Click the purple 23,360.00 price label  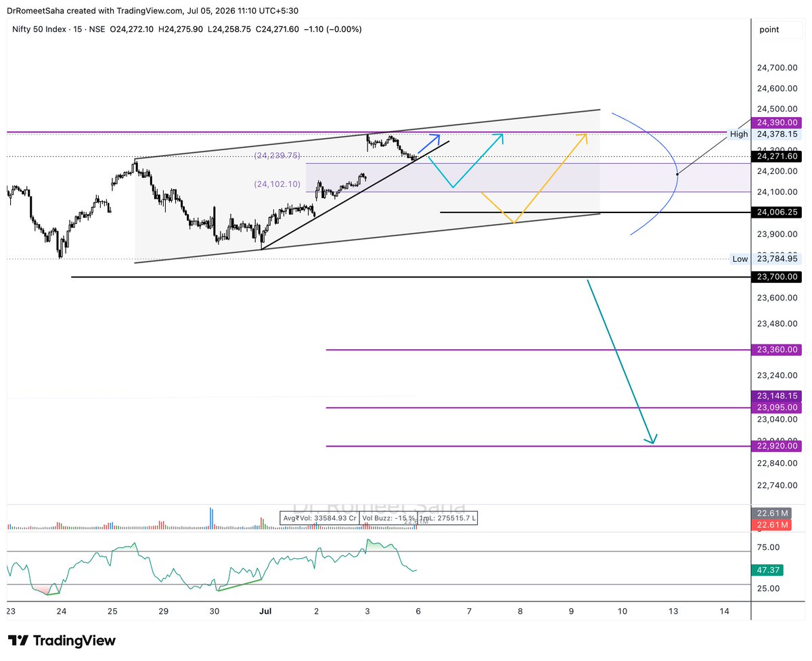[x=777, y=350]
